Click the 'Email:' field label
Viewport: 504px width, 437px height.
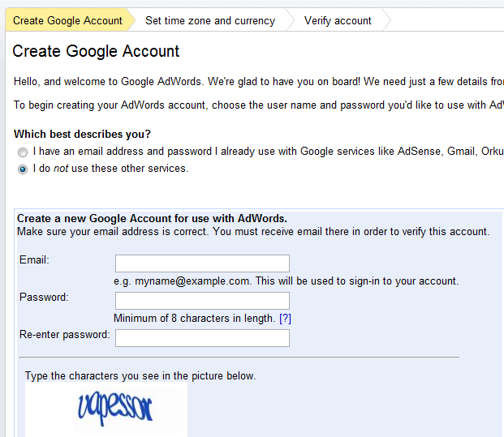coord(34,259)
